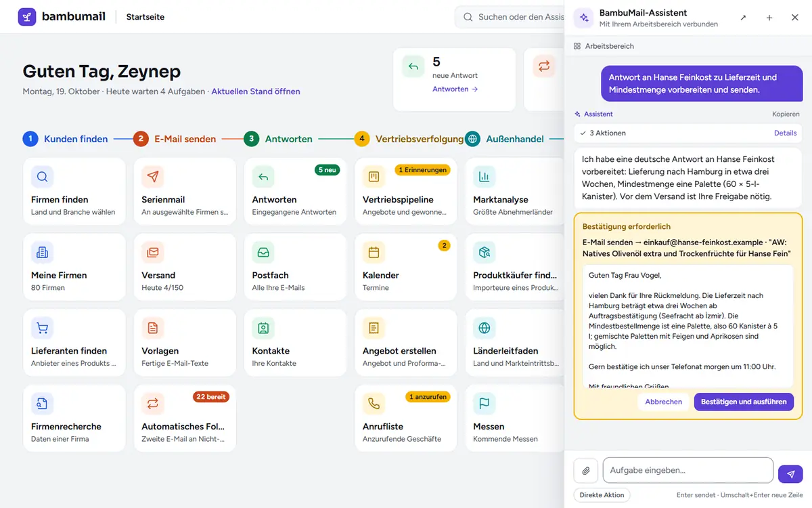Click into the Aufgabe eingeben field
812x508 pixels.
[687, 470]
